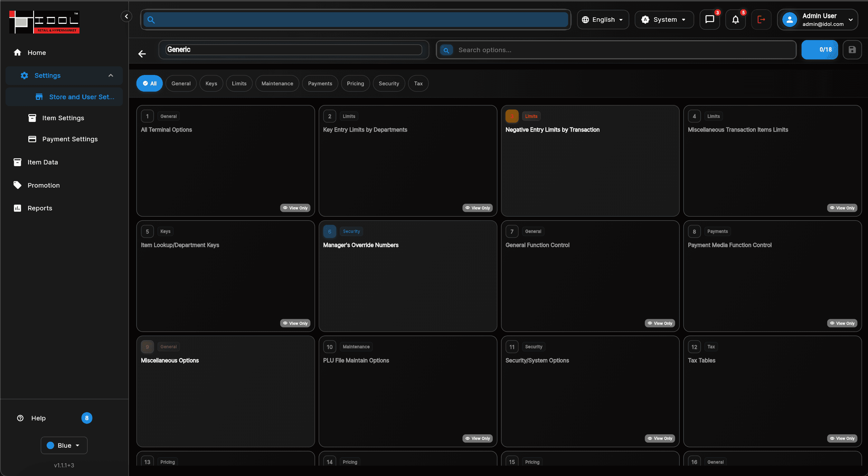Click the Reports chart icon

click(17, 208)
